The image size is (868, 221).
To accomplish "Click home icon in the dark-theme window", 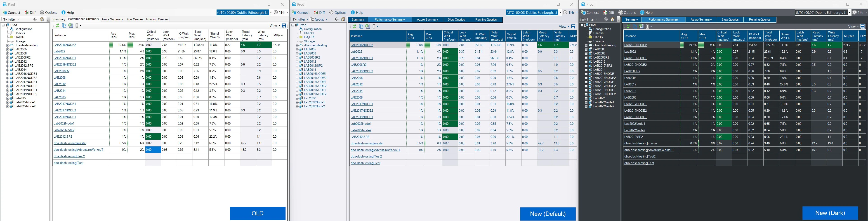I will point(613,19).
